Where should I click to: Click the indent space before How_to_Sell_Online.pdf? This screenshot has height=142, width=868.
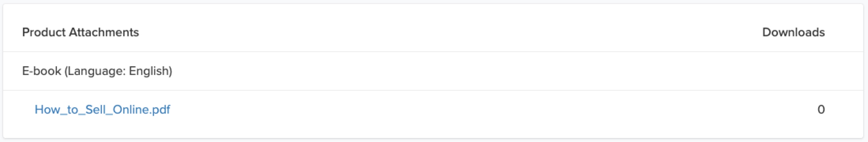click(x=28, y=109)
